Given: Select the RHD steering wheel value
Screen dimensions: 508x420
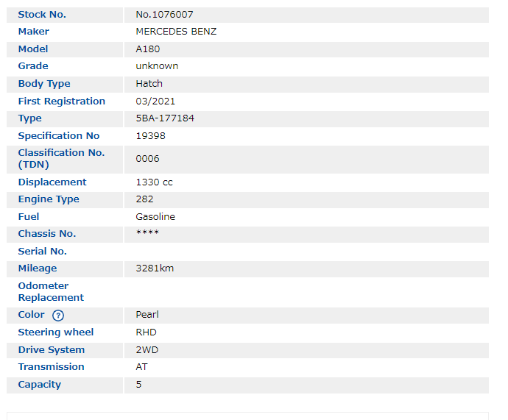Looking at the screenshot, I should (147, 332).
